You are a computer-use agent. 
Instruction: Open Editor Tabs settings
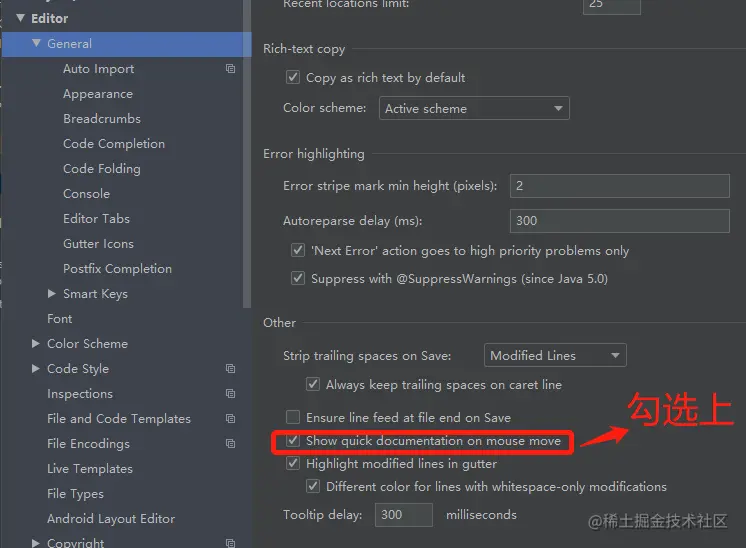(96, 218)
